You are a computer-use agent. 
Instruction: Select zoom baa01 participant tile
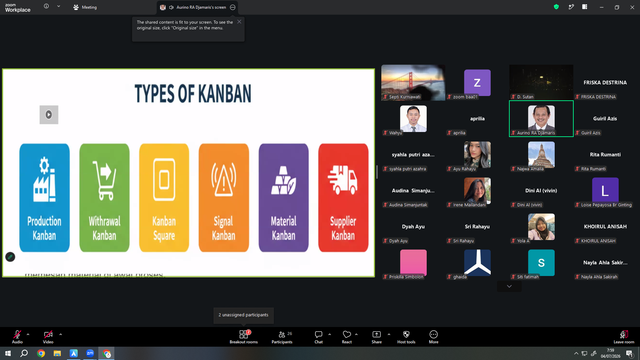tap(477, 82)
